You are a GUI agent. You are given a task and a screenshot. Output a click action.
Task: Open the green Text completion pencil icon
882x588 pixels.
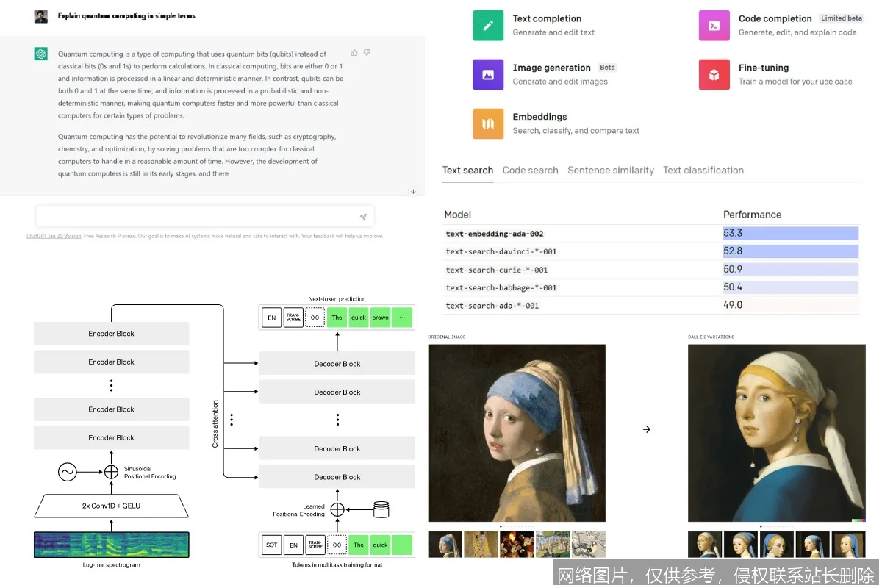(x=488, y=26)
